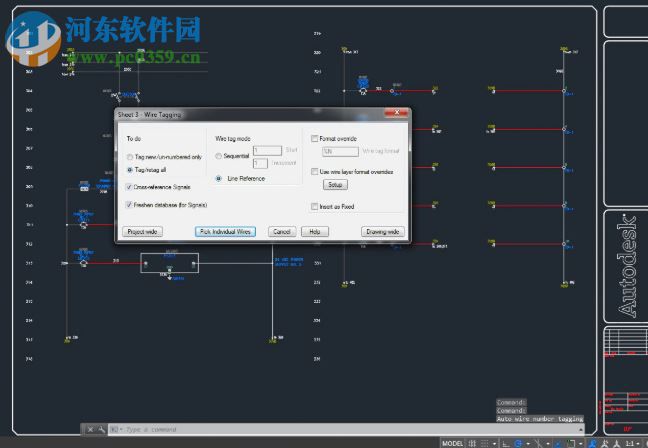Click the Wire tag format field

[341, 152]
